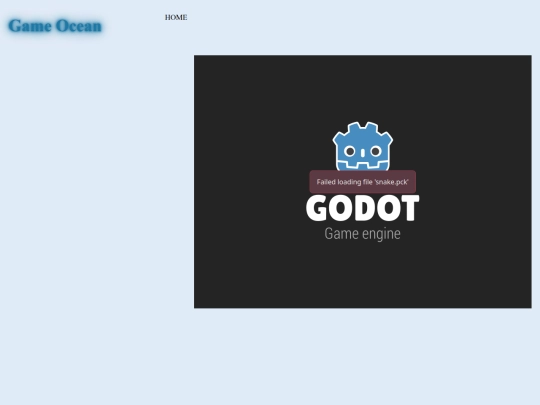Click the 'Game engine' subtitle text

pyautogui.click(x=362, y=234)
